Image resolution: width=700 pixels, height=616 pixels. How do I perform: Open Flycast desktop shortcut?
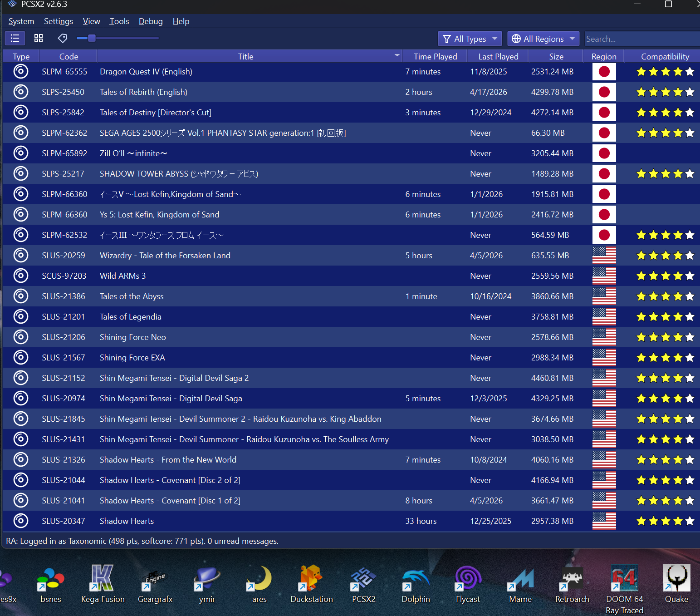coord(468,585)
